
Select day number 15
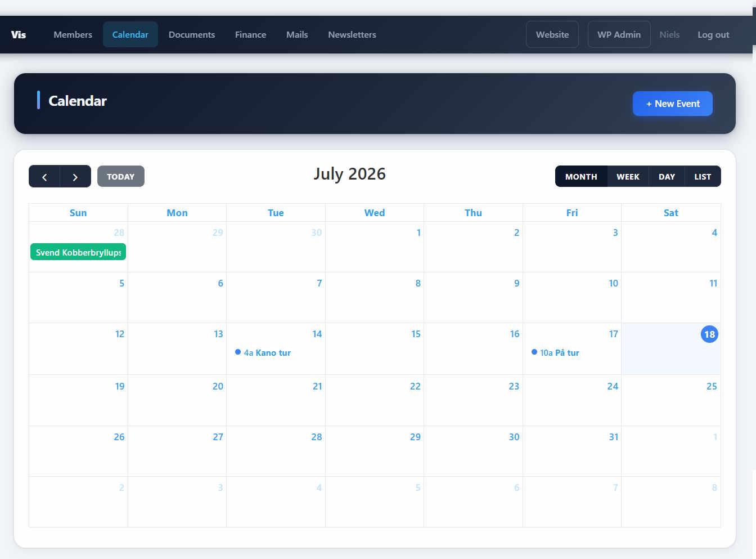click(x=416, y=334)
